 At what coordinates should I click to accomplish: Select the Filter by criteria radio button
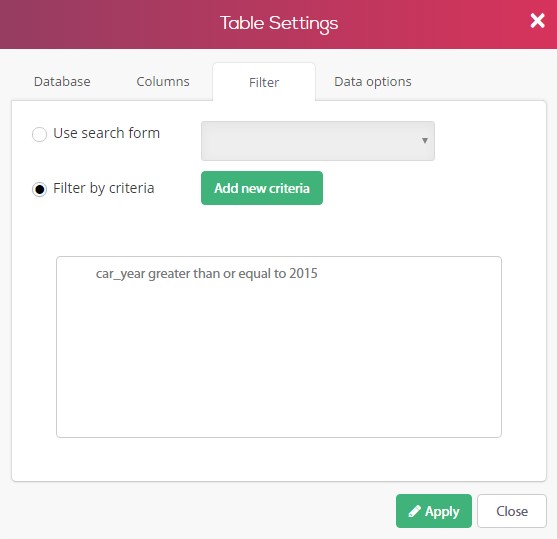pyautogui.click(x=39, y=189)
